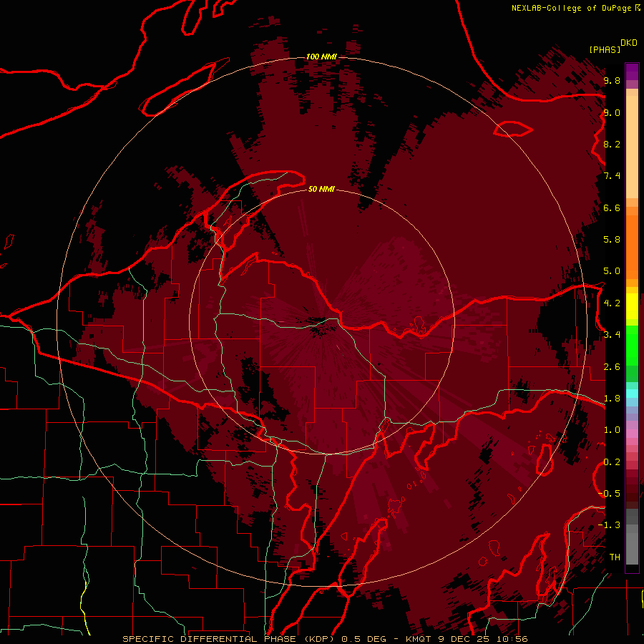Click the 2.6 scale value
The height and width of the screenshot is (644, 644).
pos(612,367)
